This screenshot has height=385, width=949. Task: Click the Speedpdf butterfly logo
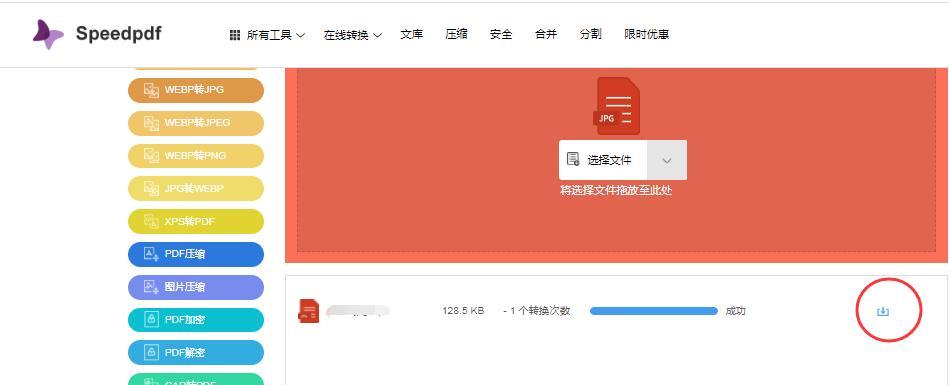pos(48,34)
